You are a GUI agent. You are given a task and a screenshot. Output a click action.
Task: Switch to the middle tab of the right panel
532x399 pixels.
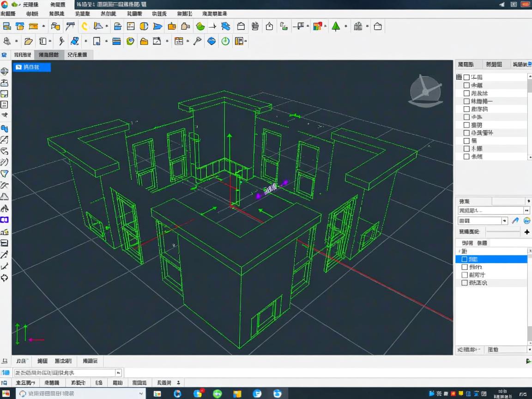point(494,65)
